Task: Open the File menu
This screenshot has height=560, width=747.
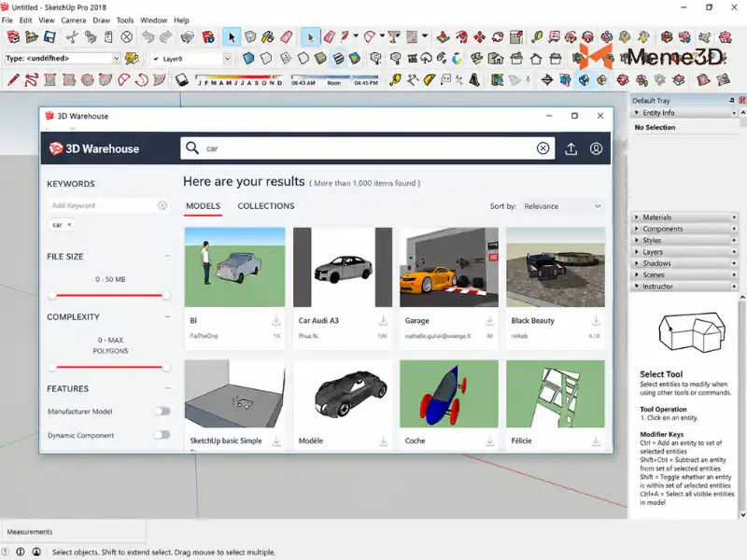Action: tap(7, 20)
